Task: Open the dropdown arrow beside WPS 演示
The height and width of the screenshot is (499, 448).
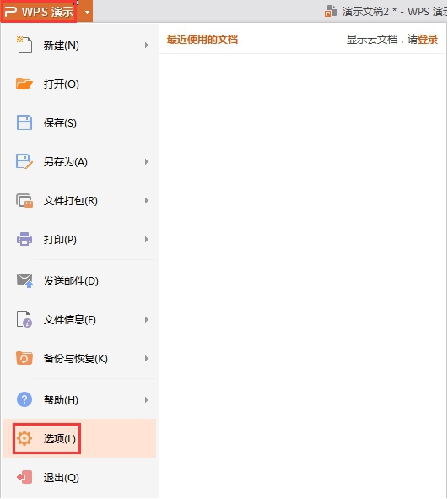Action: tap(87, 12)
